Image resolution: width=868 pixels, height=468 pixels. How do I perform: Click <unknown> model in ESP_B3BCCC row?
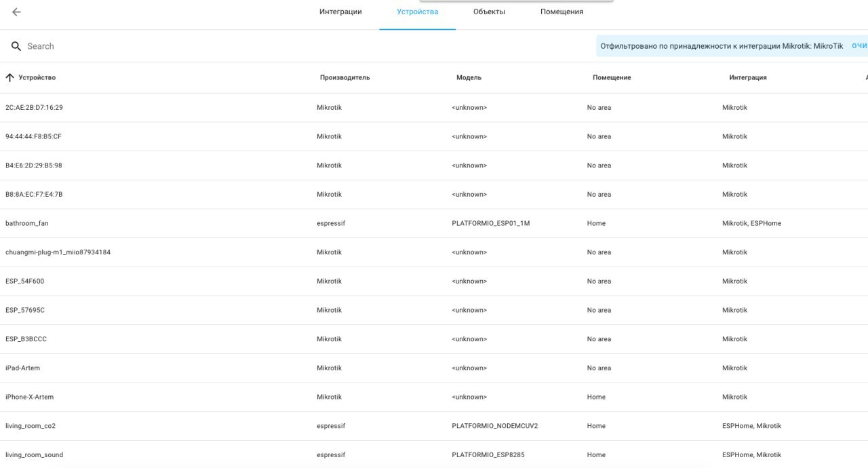pyautogui.click(x=469, y=339)
